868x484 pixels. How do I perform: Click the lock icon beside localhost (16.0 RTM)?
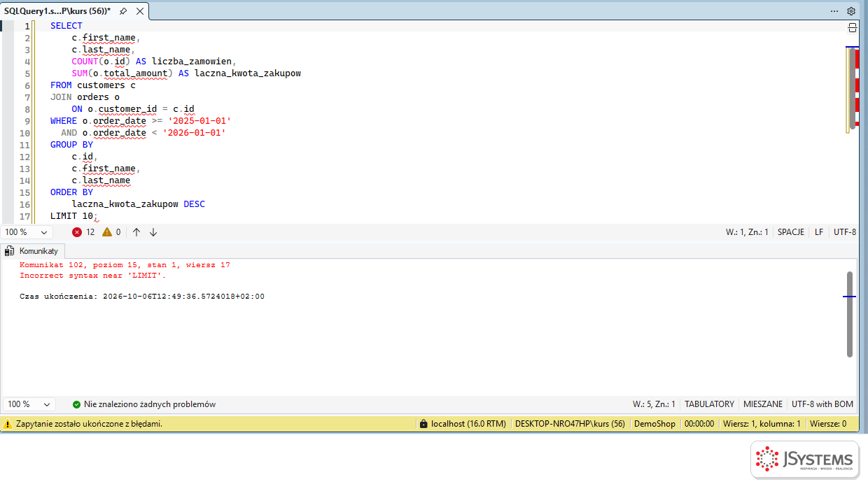tap(423, 424)
